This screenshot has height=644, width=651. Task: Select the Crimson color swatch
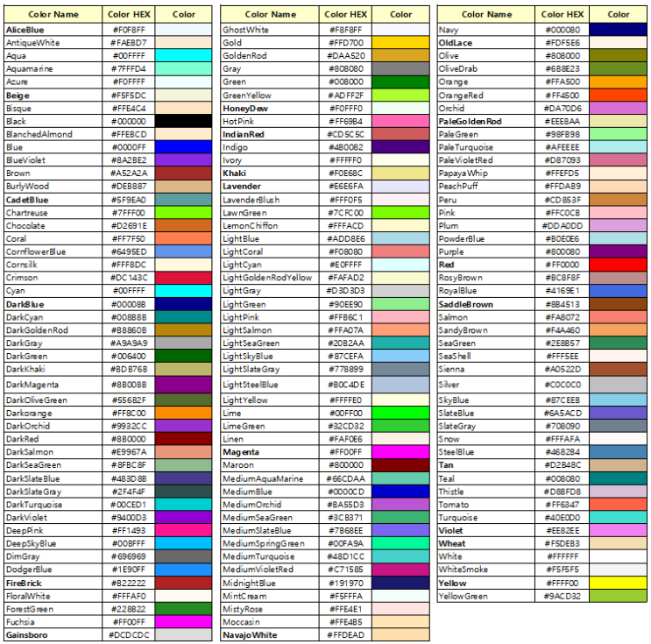(184, 278)
